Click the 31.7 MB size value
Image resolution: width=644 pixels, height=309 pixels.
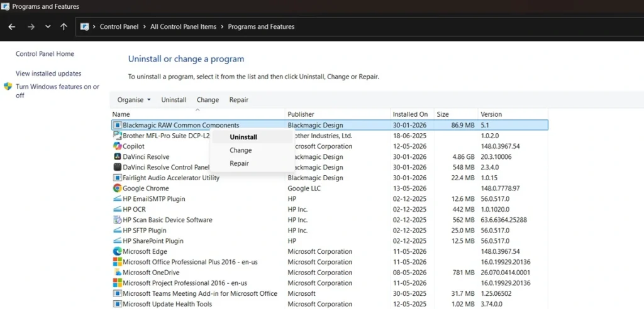462,294
